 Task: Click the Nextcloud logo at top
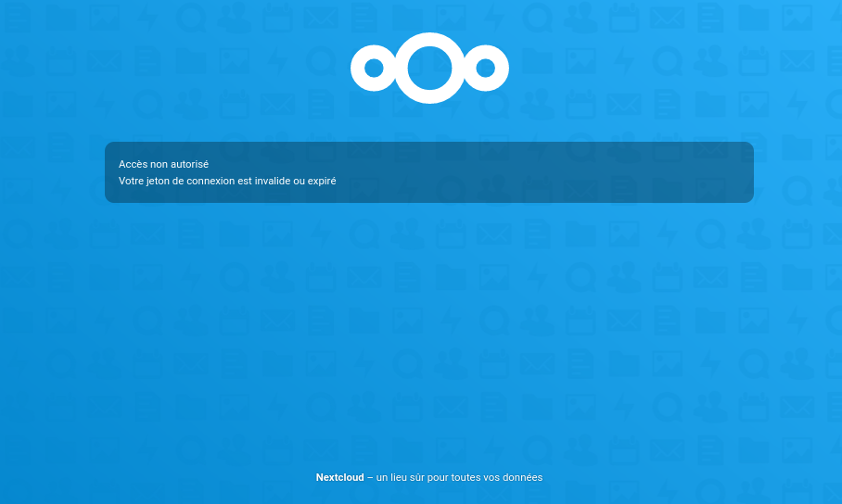coord(429,68)
